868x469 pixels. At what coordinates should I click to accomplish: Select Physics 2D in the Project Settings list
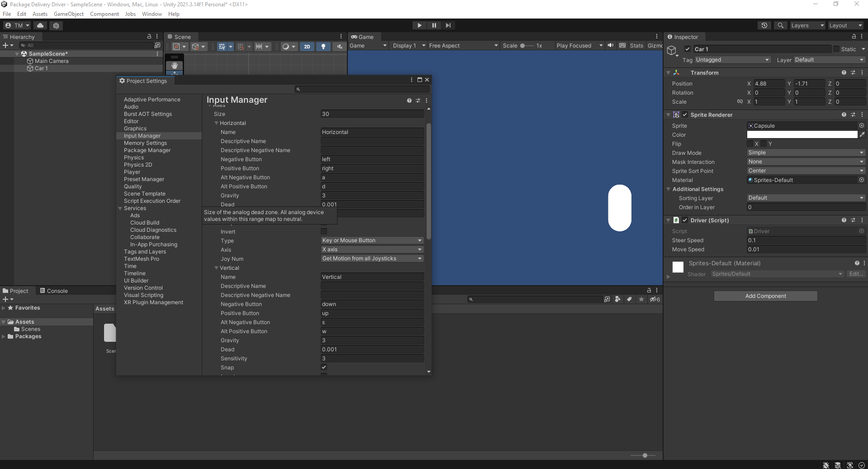(138, 165)
